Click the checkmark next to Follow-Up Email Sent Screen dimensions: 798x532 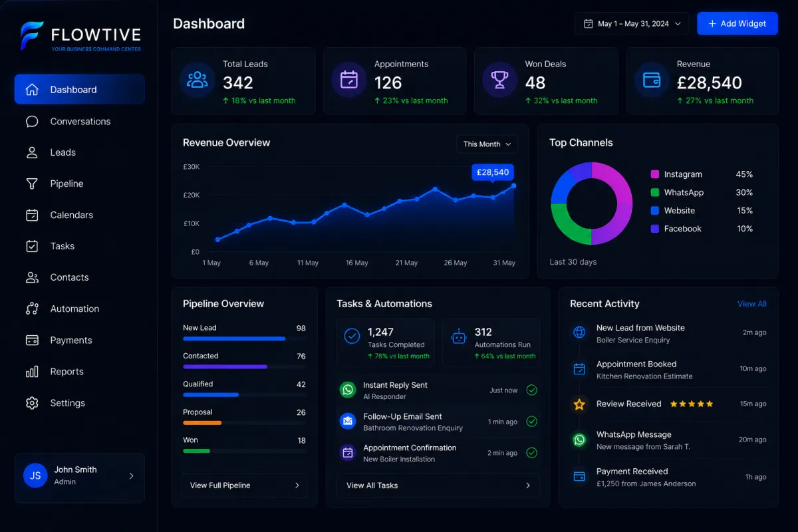tap(531, 422)
